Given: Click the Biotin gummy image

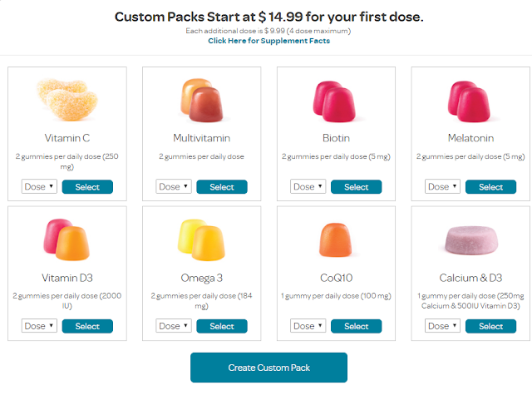Looking at the screenshot, I should [x=336, y=98].
